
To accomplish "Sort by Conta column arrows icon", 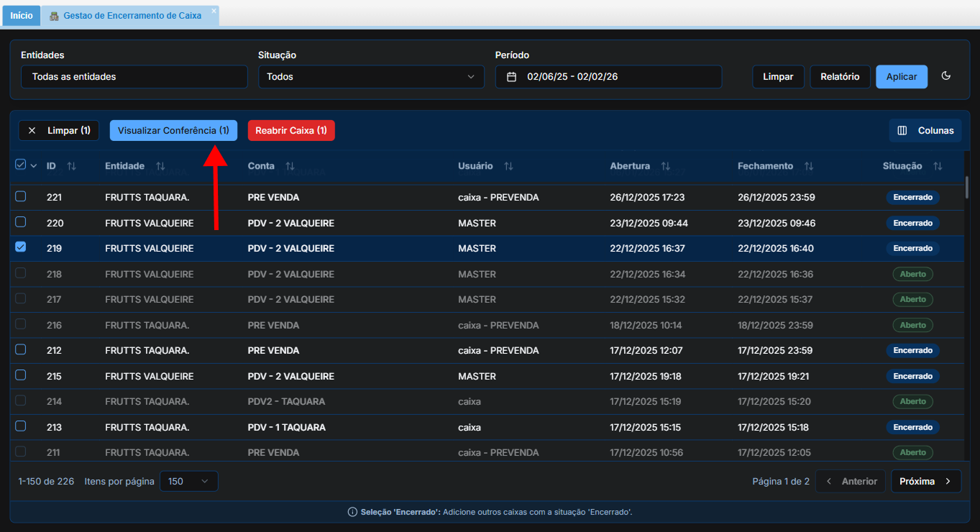I will pyautogui.click(x=290, y=166).
